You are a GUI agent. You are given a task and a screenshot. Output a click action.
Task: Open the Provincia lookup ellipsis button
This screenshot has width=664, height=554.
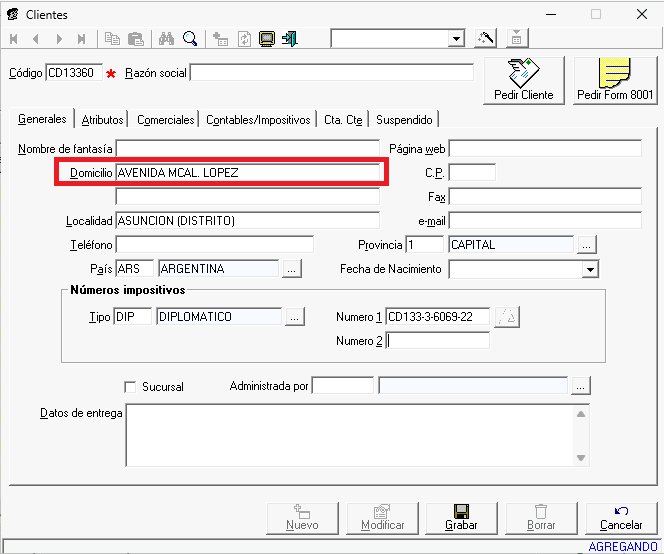tap(586, 244)
